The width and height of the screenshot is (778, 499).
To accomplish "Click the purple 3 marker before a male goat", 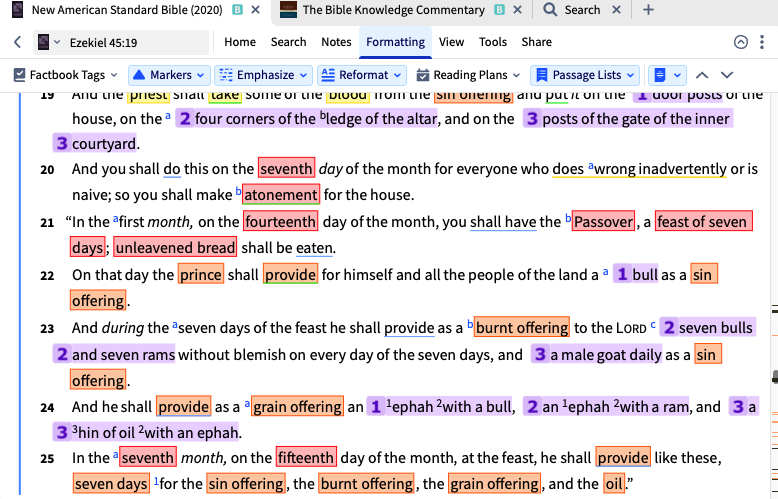I will pos(540,354).
